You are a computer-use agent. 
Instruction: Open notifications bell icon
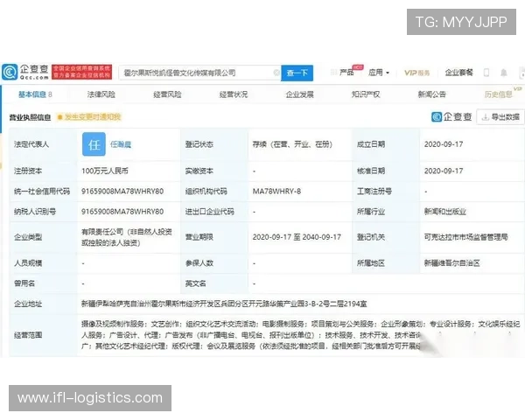click(504, 73)
